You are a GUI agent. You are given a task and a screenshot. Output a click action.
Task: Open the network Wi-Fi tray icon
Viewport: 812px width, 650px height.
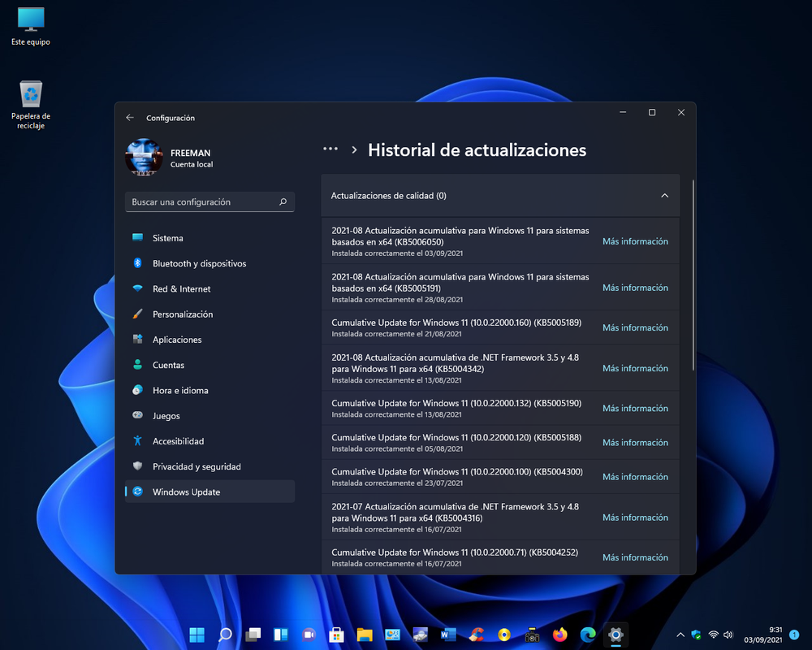click(x=713, y=635)
